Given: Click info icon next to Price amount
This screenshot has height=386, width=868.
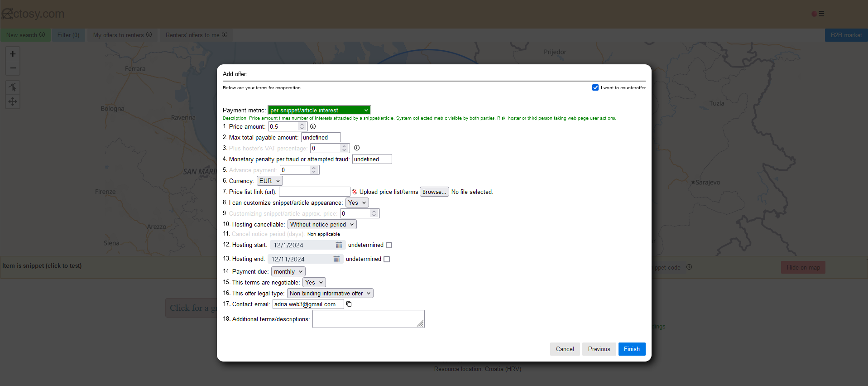Looking at the screenshot, I should pos(313,126).
